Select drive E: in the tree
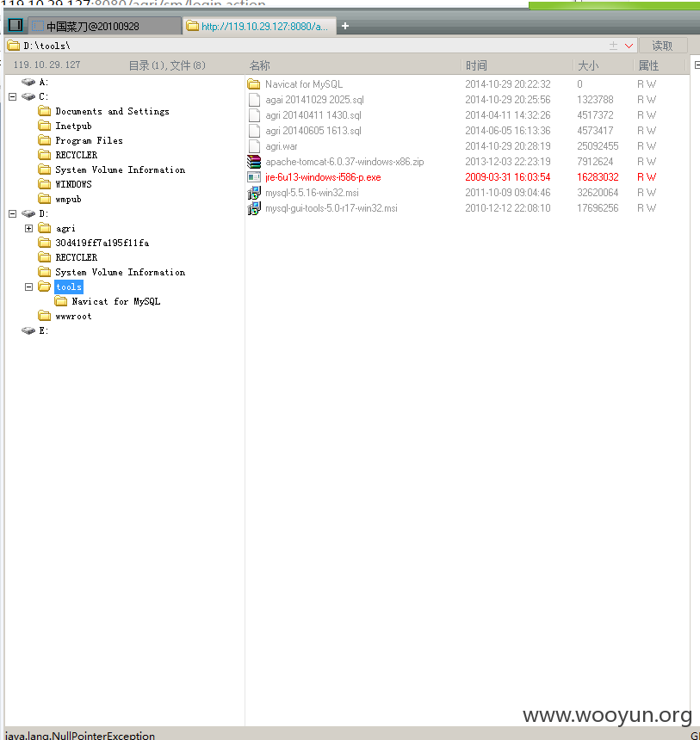 tap(43, 330)
